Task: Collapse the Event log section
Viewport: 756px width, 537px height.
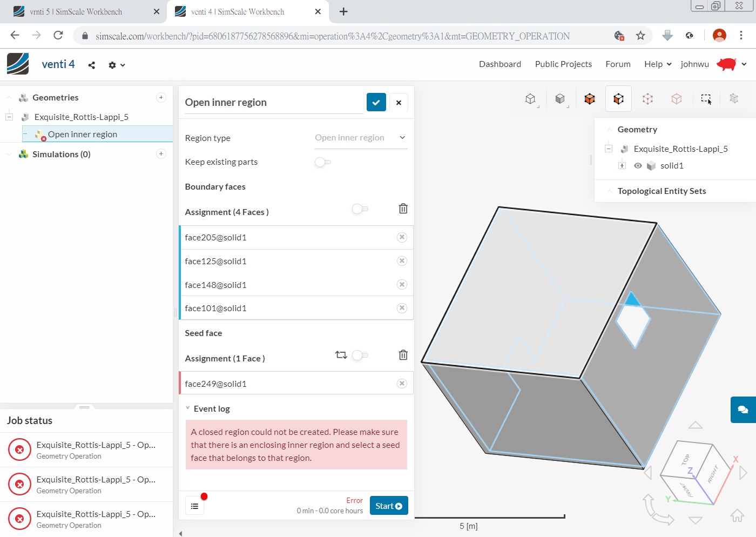Action: (188, 408)
